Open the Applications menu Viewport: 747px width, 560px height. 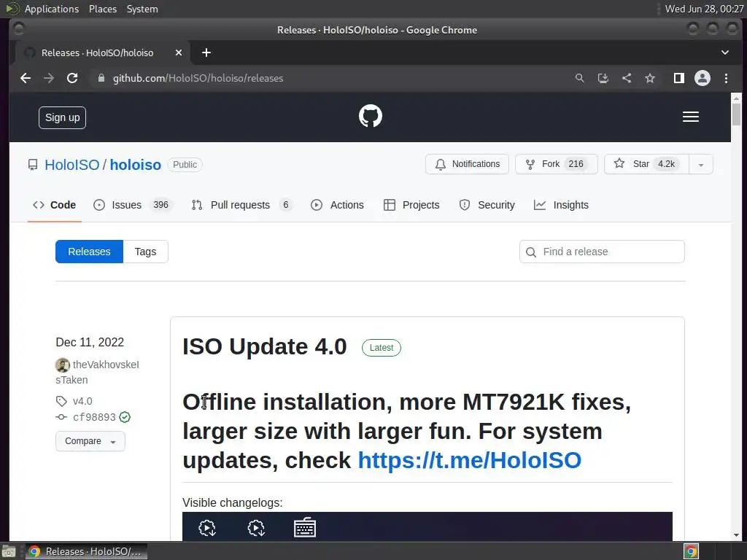coord(52,9)
